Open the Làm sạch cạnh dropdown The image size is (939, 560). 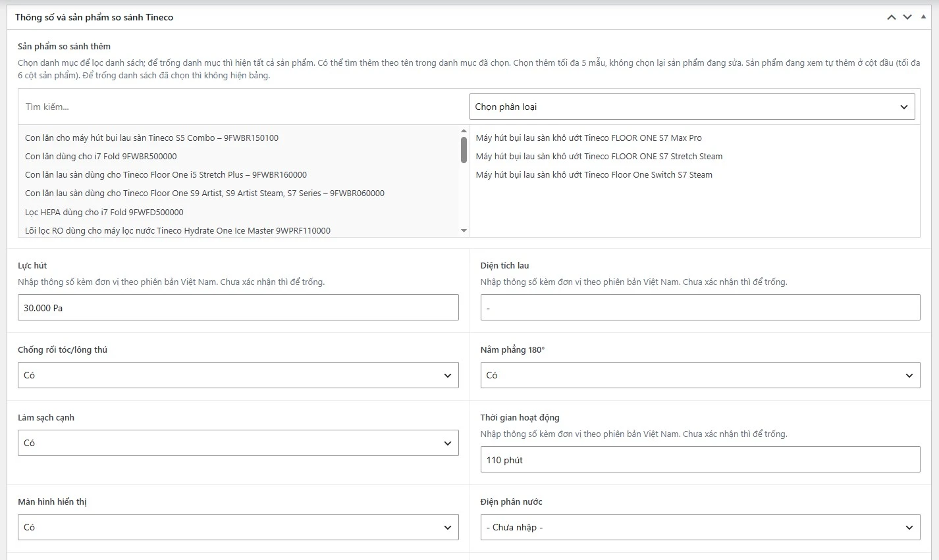[238, 443]
